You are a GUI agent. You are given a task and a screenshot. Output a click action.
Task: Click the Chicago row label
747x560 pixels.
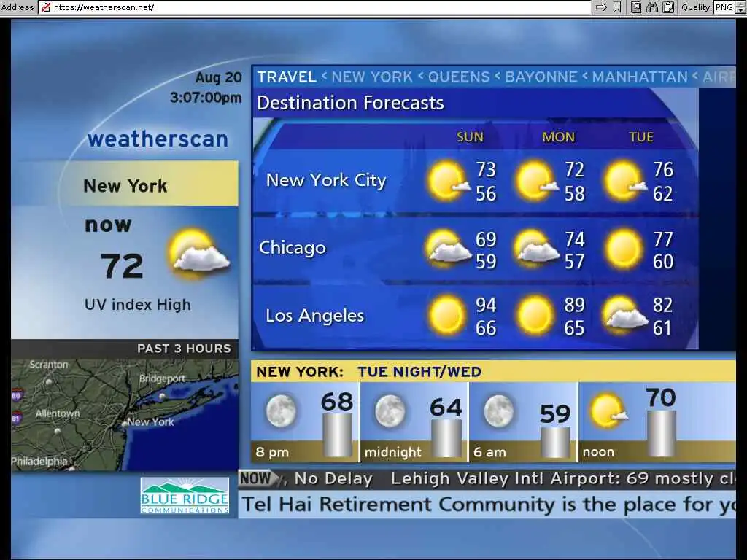point(292,248)
